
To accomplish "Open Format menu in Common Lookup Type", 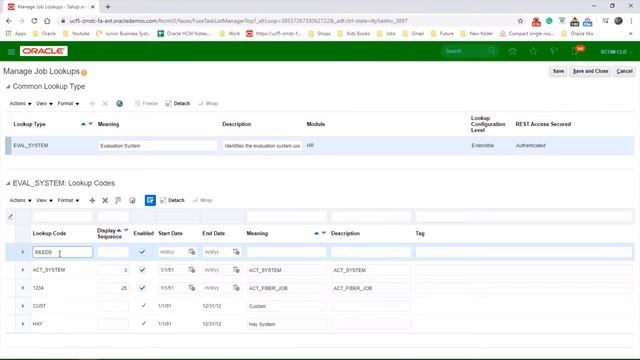I will pos(68,104).
